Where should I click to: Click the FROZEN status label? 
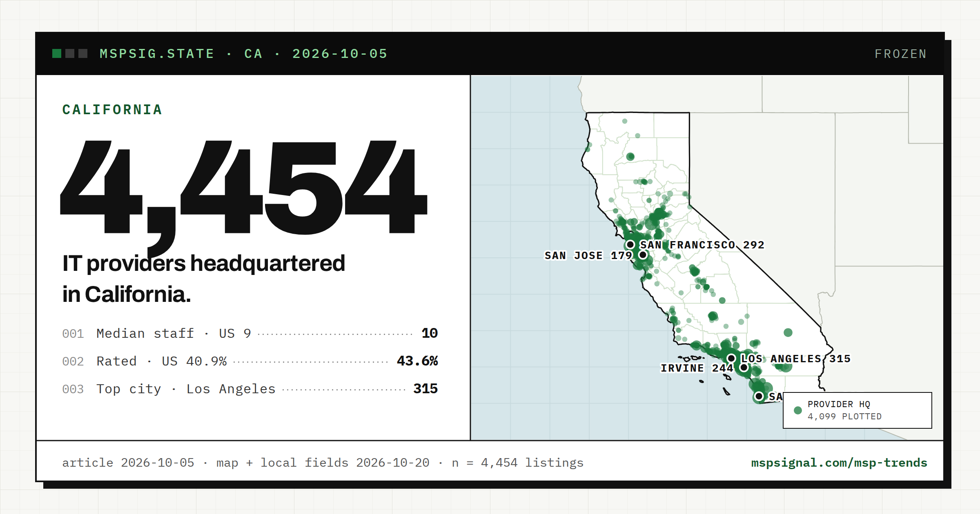point(901,54)
